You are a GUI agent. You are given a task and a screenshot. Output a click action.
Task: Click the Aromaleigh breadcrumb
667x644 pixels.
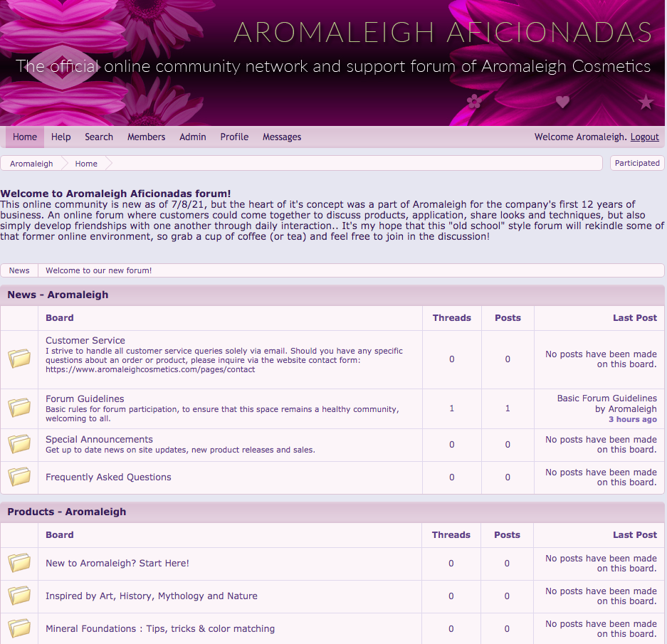tap(31, 164)
